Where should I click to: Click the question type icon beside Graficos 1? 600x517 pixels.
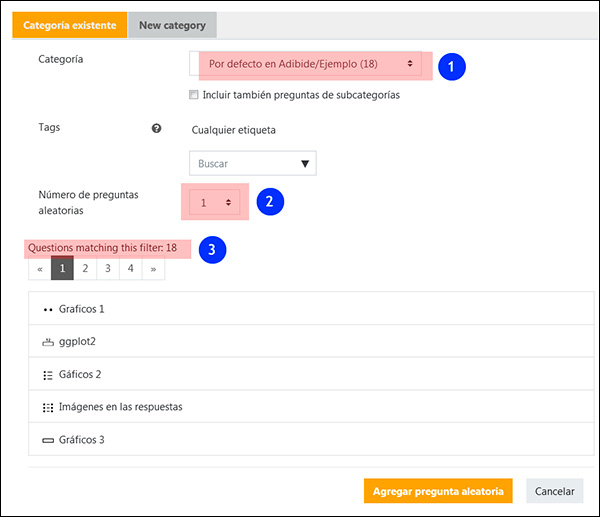[47, 310]
